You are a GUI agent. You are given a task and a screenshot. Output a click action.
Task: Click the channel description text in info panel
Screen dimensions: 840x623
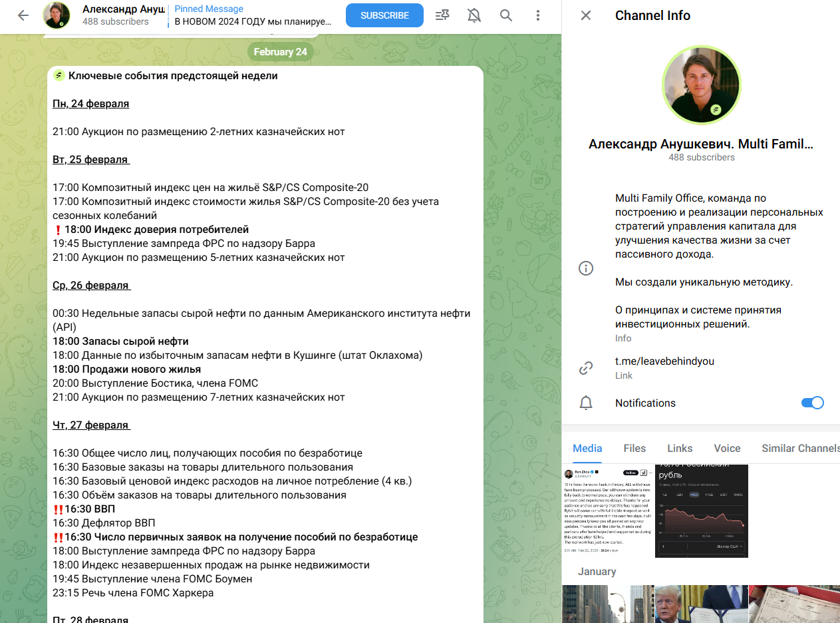(719, 261)
